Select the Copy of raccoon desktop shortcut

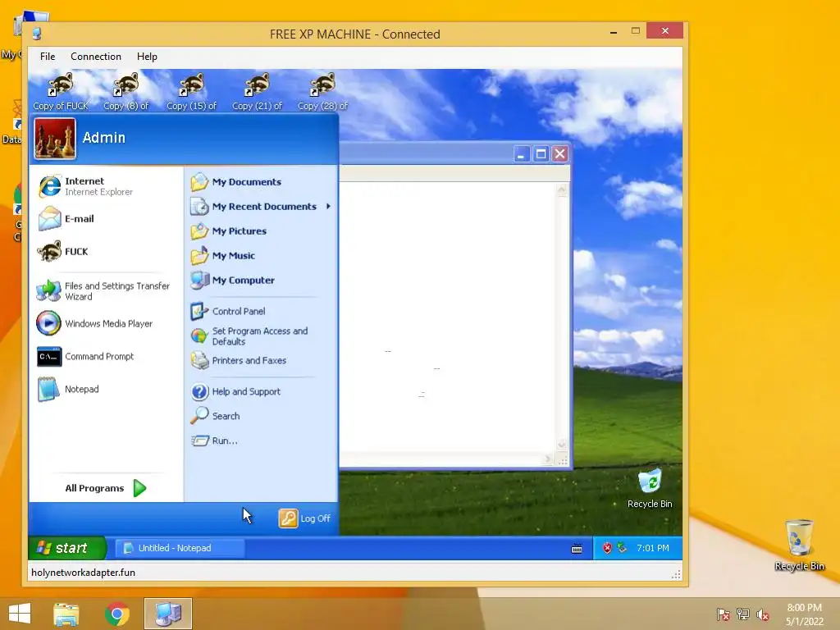[61, 92]
